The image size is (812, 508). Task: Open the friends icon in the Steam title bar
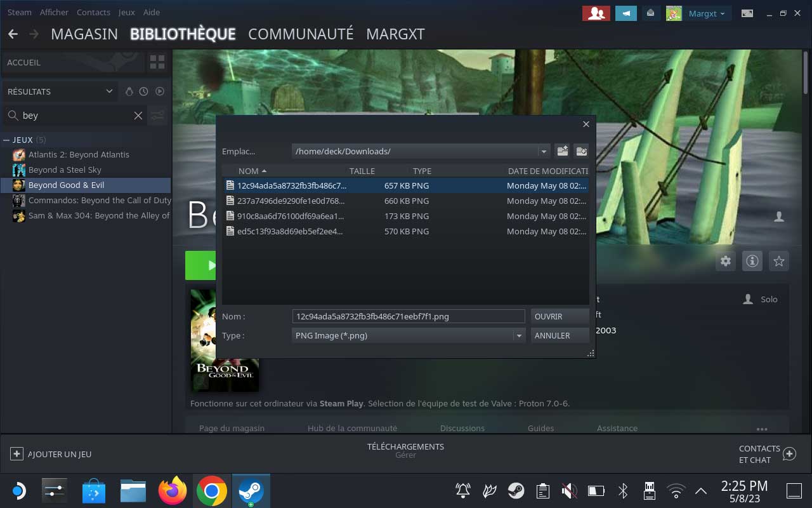[596, 13]
